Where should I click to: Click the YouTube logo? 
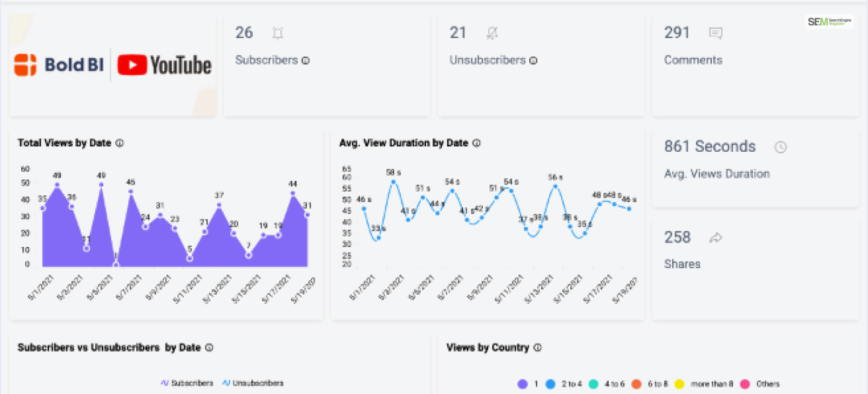164,65
